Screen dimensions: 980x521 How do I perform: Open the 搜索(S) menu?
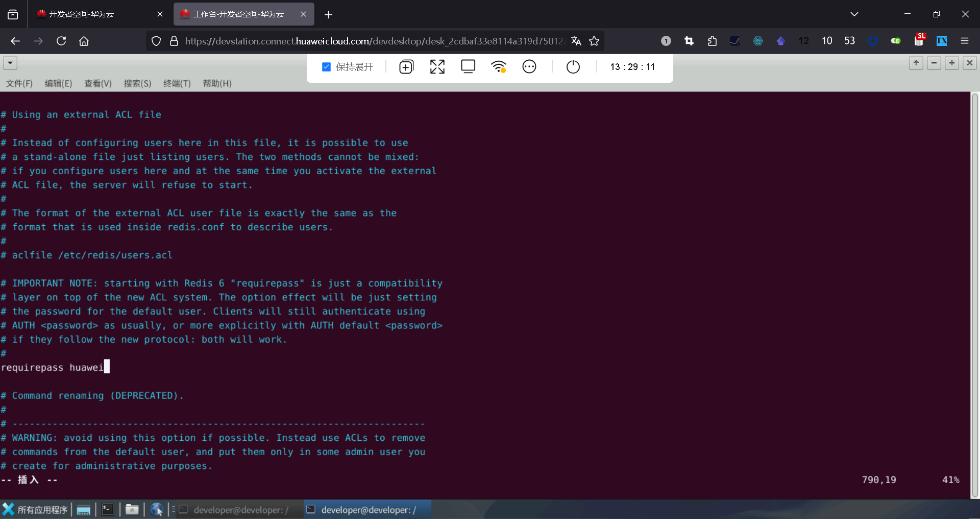pos(137,83)
